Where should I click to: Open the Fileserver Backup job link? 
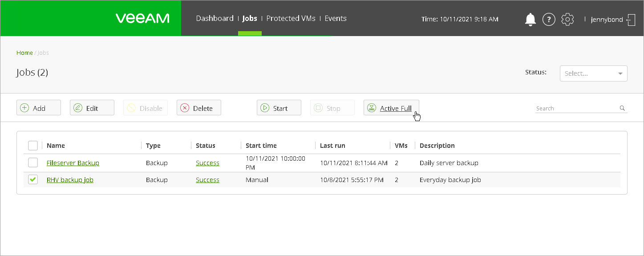[73, 163]
